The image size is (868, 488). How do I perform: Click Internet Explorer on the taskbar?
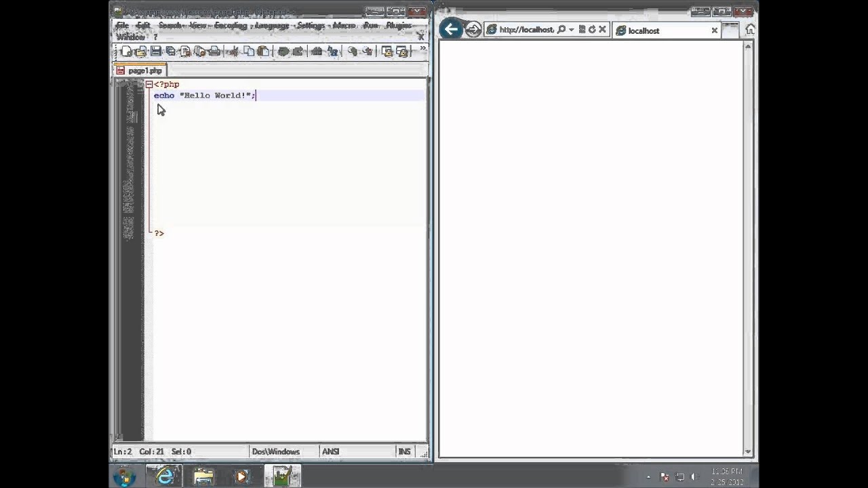(165, 476)
